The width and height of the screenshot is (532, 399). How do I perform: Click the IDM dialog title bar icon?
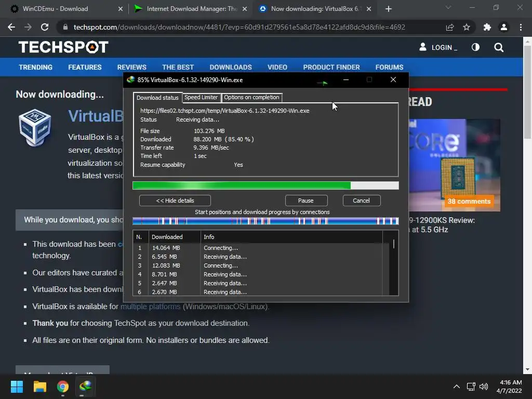coord(130,79)
